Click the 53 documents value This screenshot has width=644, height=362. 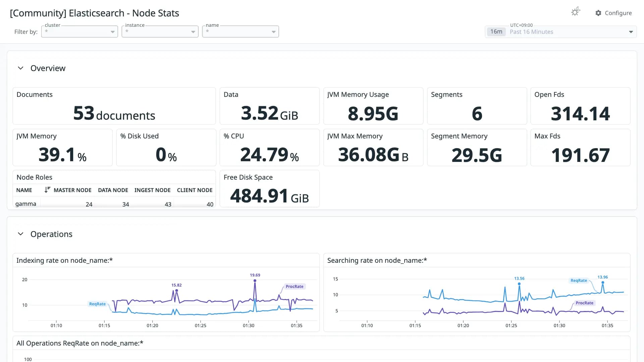click(x=114, y=113)
